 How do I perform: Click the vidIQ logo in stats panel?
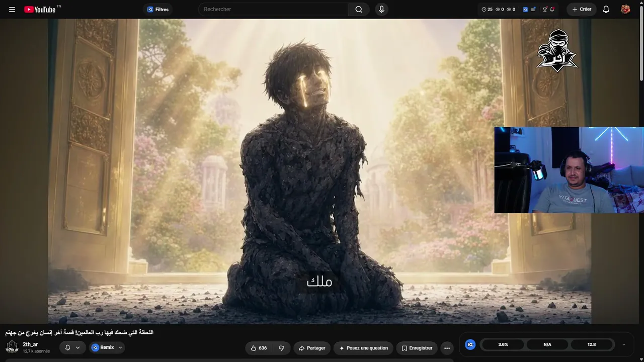[470, 344]
